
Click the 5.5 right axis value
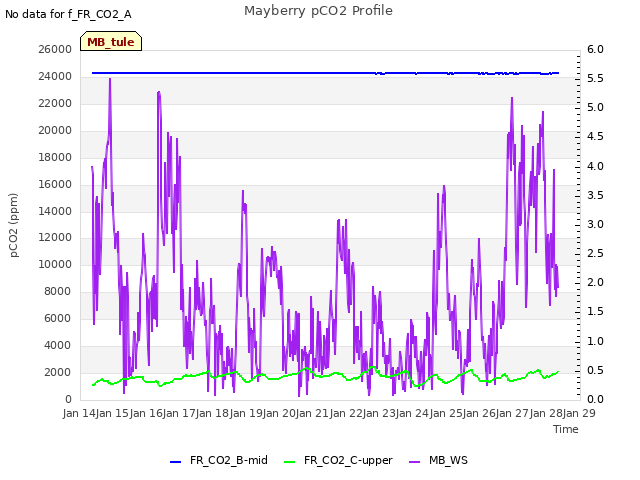pyautogui.click(x=596, y=78)
